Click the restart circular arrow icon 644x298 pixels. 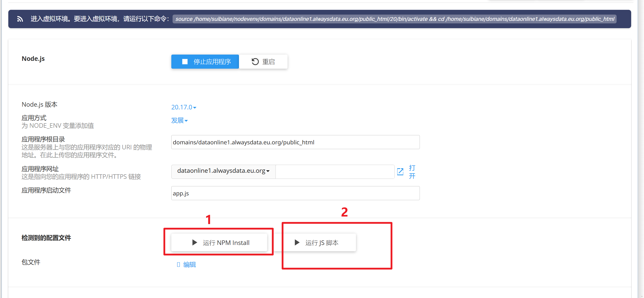(255, 62)
